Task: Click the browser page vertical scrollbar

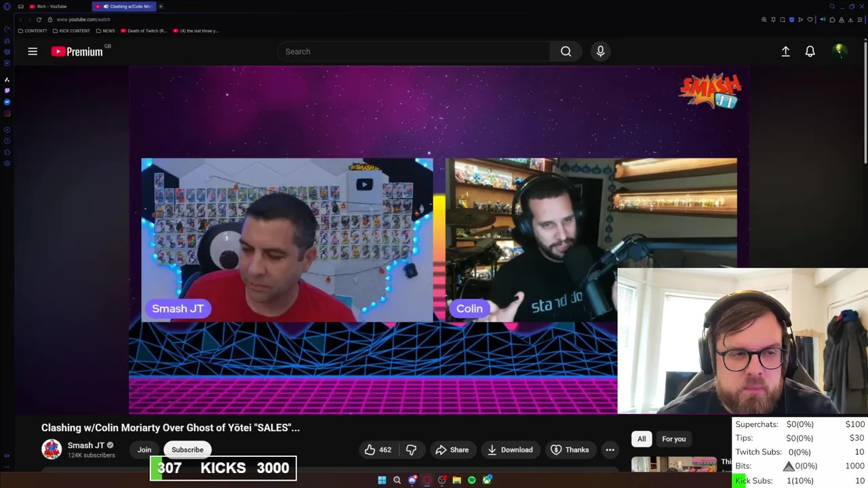Action: [865, 102]
